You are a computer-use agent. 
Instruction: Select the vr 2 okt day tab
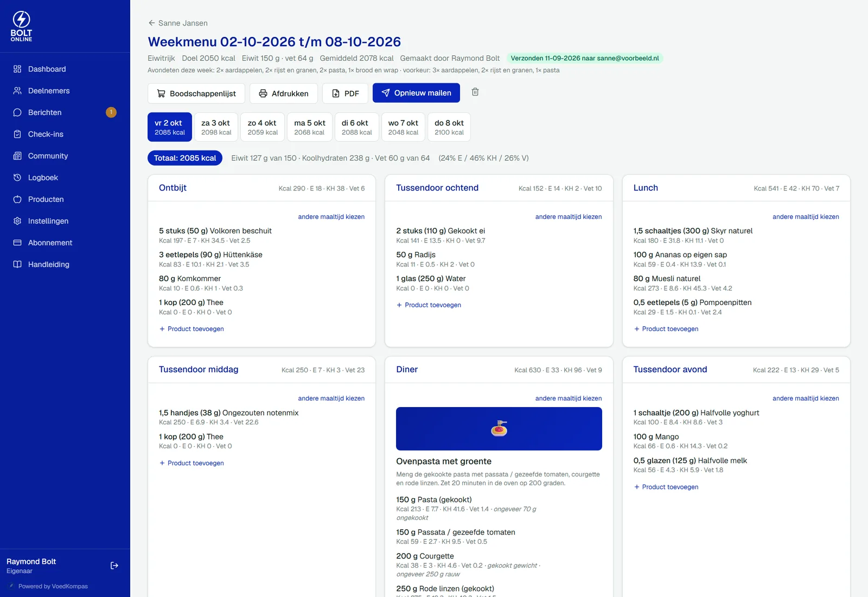[x=170, y=127]
